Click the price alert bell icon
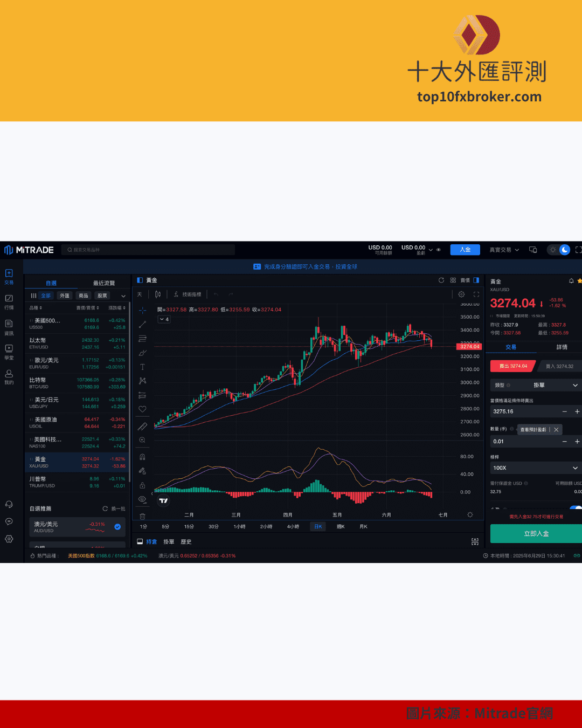 point(571,281)
